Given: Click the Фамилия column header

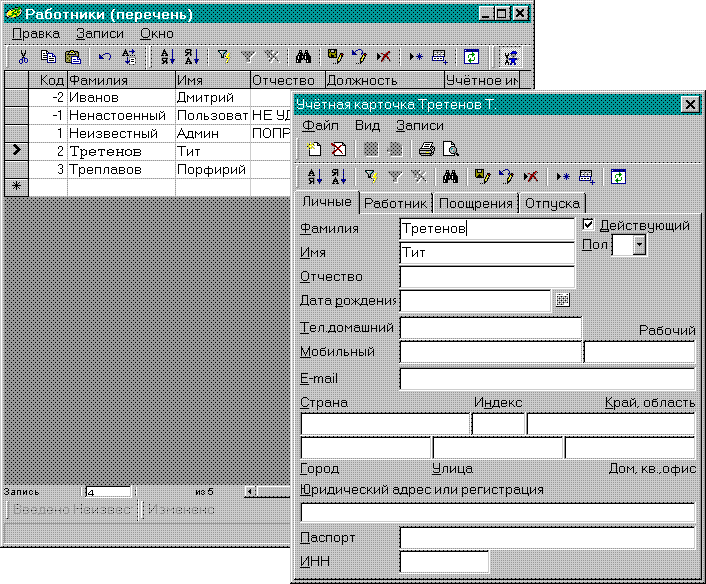Looking at the screenshot, I should (x=120, y=80).
